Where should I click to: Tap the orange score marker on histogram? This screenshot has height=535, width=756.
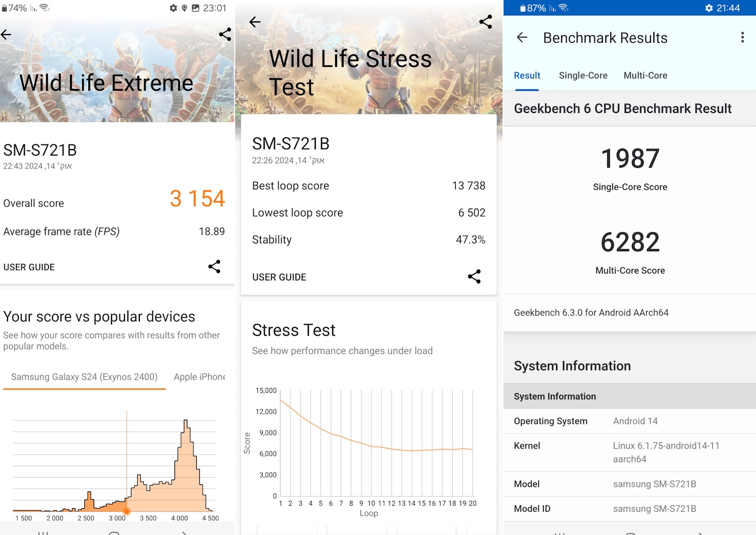(127, 511)
